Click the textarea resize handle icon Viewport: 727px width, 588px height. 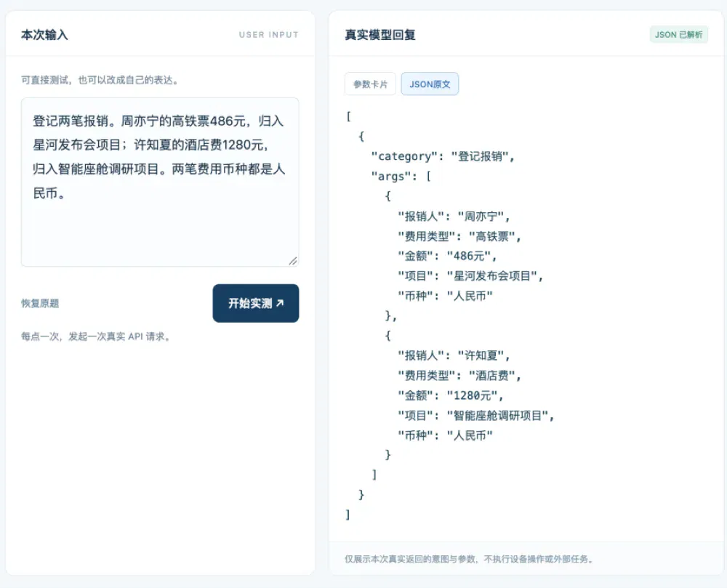[293, 261]
